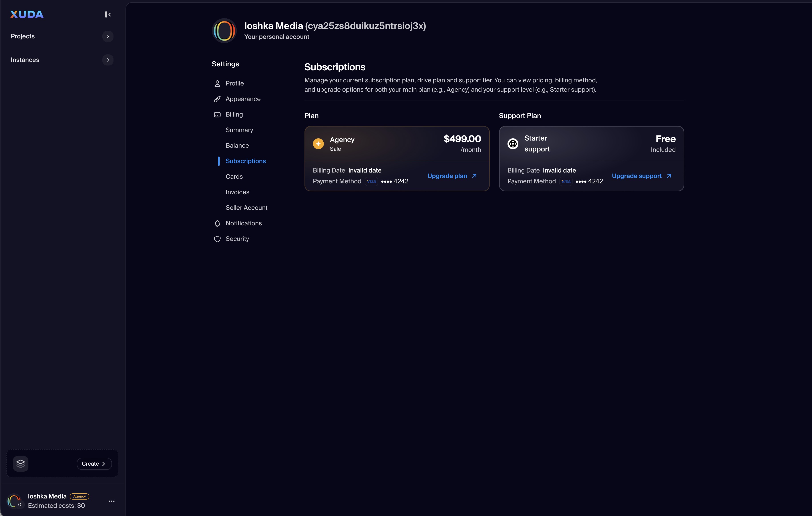This screenshot has width=812, height=516.
Task: Open the three-dots account menu
Action: pyautogui.click(x=112, y=501)
